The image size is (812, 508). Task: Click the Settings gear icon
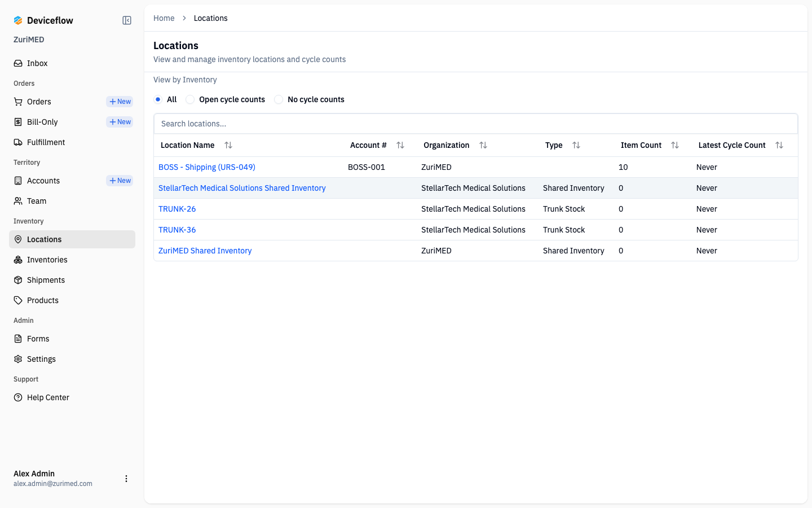pos(18,359)
